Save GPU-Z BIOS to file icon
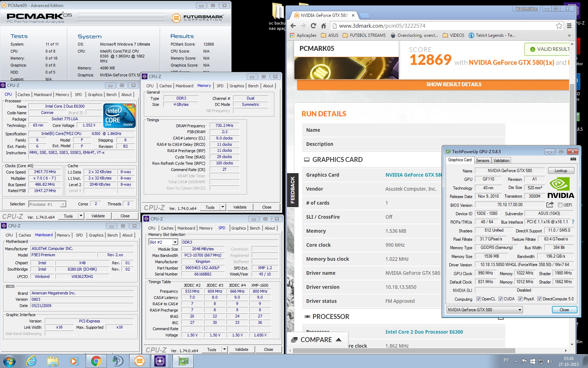Screen dimensions: 588x368 550,205
